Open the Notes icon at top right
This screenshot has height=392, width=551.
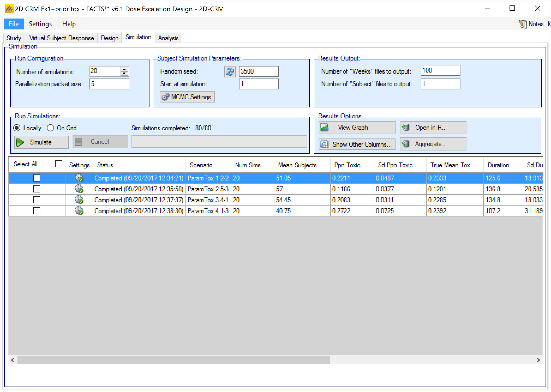click(x=523, y=24)
